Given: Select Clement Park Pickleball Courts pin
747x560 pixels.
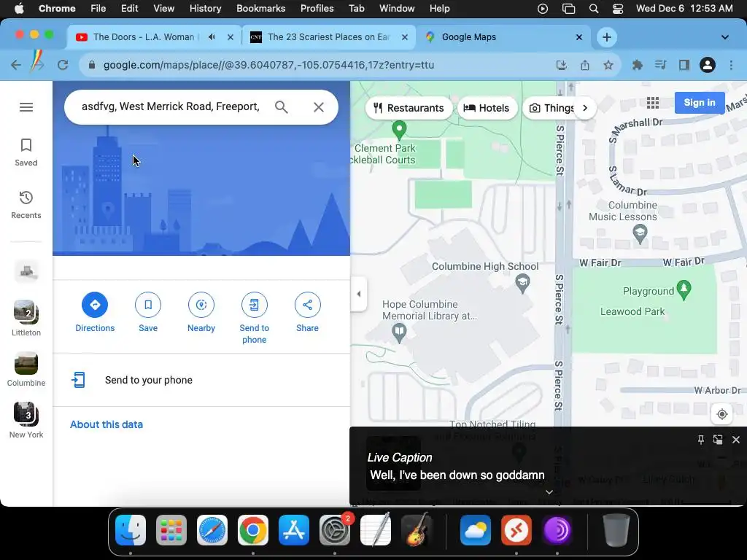Looking at the screenshot, I should coord(399,129).
